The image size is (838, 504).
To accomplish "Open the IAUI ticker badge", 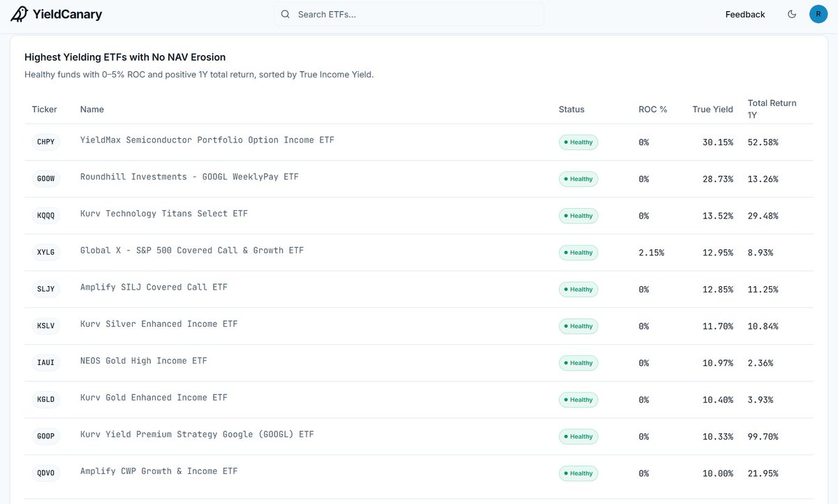I will 45,362.
